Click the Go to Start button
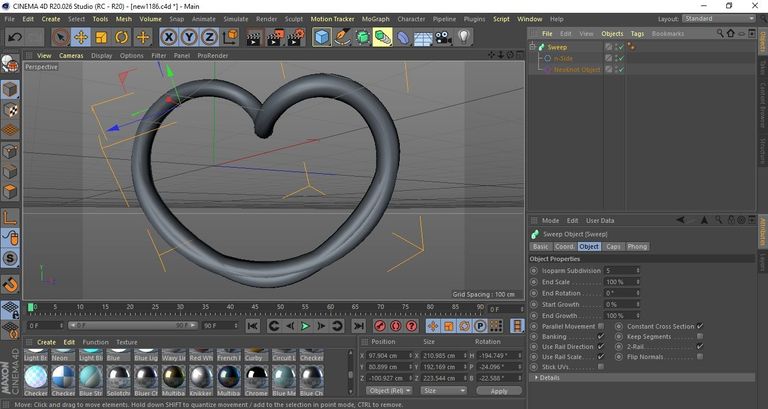The width and height of the screenshot is (768, 409). pos(252,326)
